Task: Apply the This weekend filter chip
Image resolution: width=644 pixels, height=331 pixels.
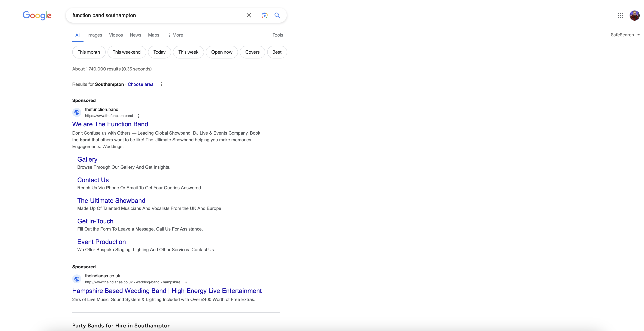Action: [126, 52]
